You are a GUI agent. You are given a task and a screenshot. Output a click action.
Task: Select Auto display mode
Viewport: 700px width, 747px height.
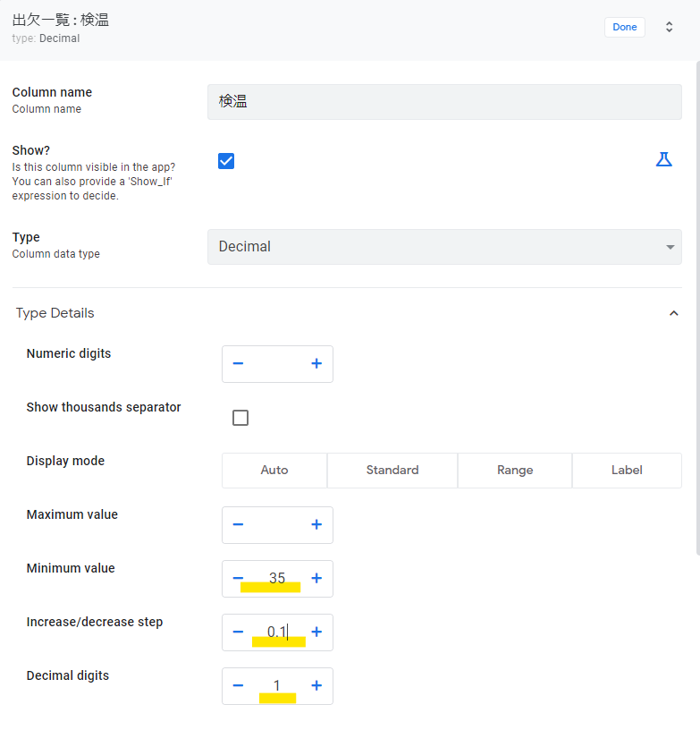(x=274, y=471)
